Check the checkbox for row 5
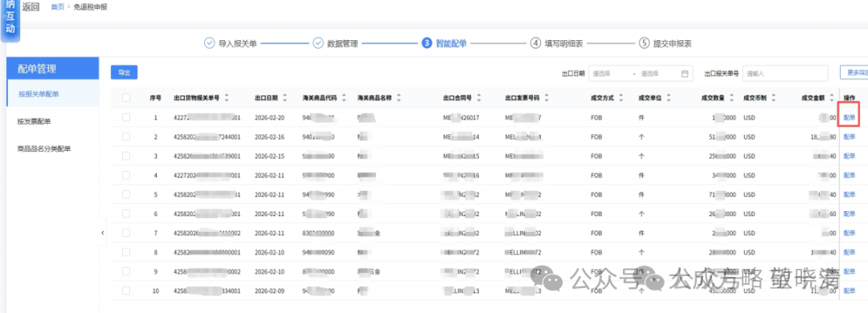Viewport: 868px width, 313px height. 126,195
